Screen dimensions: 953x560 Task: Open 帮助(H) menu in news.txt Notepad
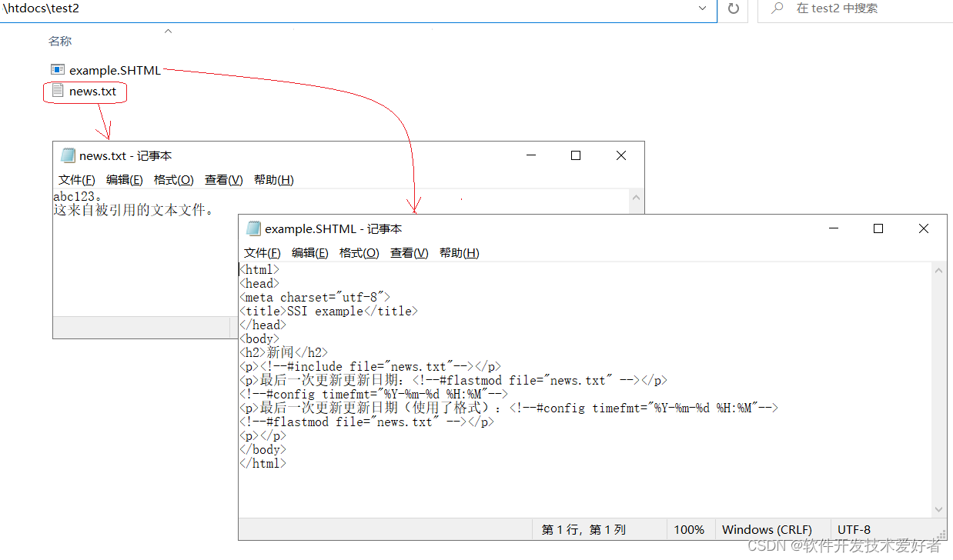(274, 180)
